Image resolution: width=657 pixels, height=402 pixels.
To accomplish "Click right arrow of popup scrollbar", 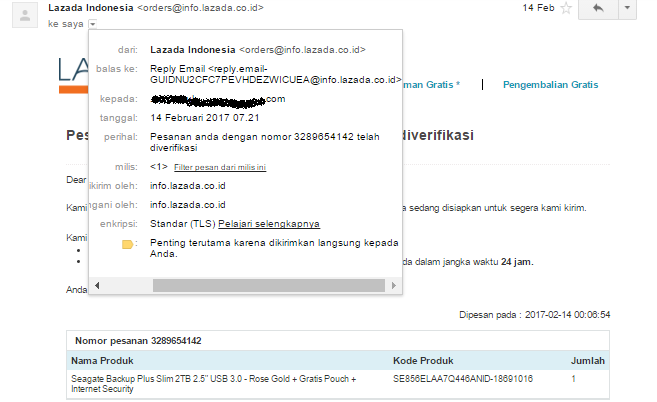I will pos(393,285).
